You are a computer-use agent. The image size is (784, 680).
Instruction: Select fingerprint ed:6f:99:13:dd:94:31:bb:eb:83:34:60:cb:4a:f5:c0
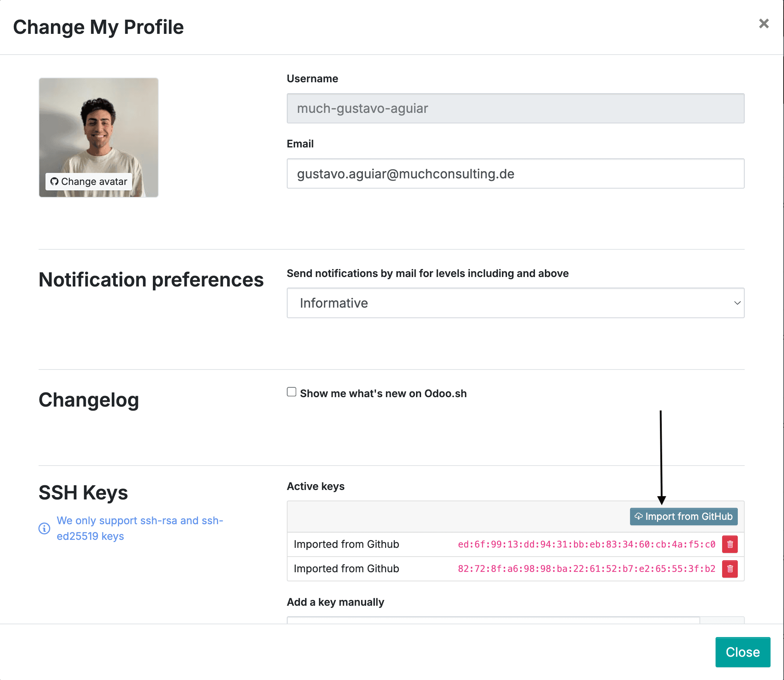(x=586, y=544)
